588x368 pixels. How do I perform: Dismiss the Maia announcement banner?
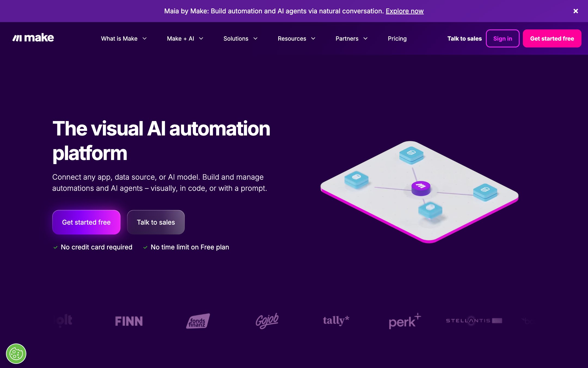coord(575,11)
